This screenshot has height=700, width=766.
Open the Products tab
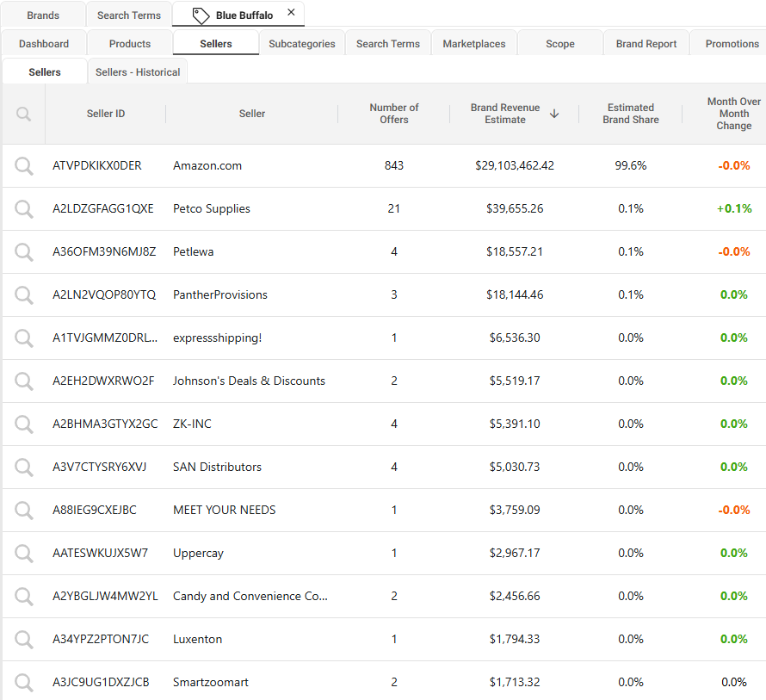pyautogui.click(x=130, y=44)
